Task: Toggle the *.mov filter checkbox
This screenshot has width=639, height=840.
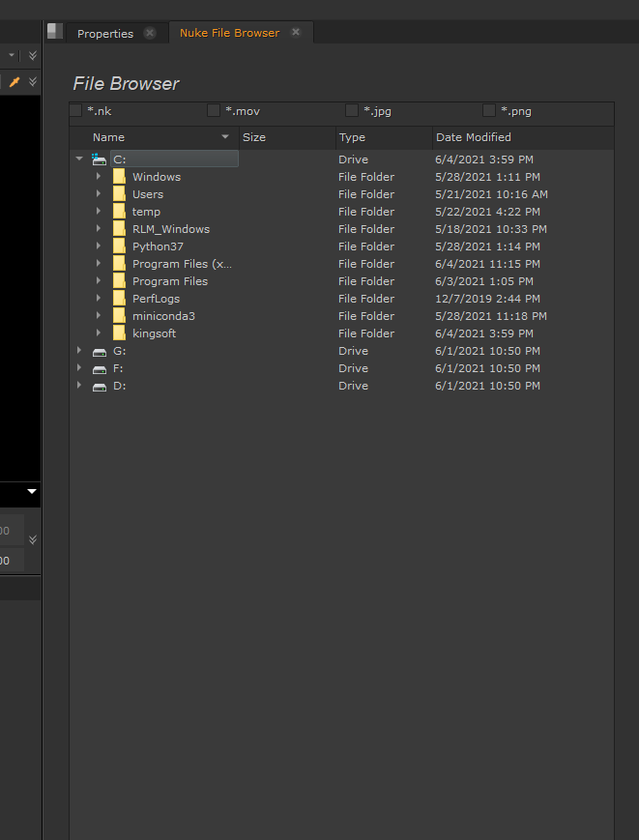Action: pyautogui.click(x=214, y=111)
